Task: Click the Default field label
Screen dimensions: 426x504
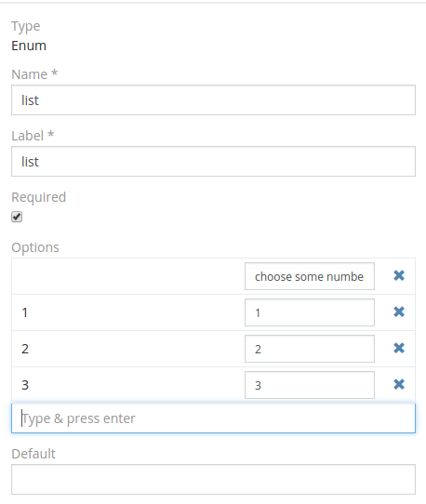Action: [x=33, y=454]
